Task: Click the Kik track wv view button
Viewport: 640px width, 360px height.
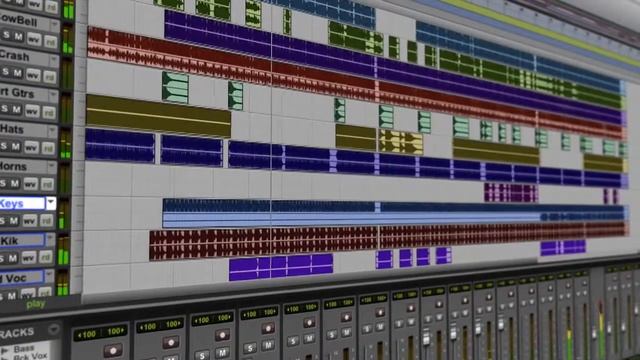Action: (x=29, y=258)
